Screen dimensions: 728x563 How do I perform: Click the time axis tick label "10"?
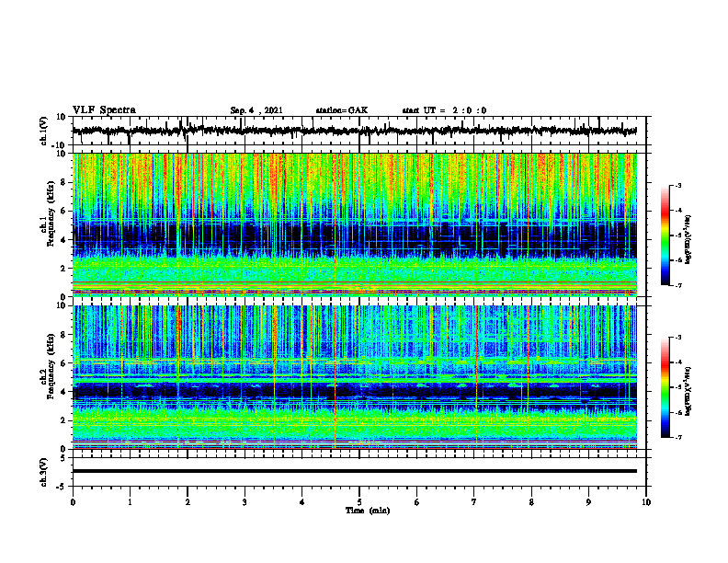[x=646, y=502]
